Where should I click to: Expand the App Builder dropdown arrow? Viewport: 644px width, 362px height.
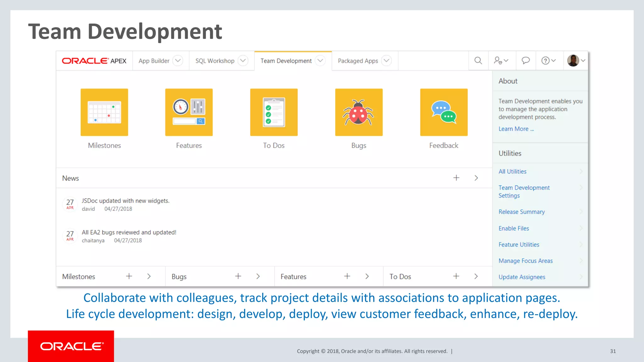(178, 61)
